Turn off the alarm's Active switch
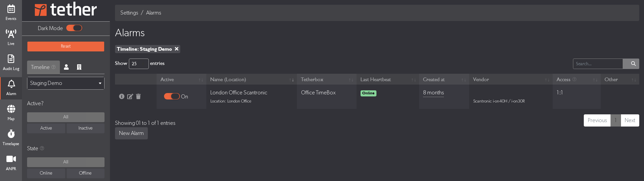The width and height of the screenshot is (644, 181). (172, 96)
